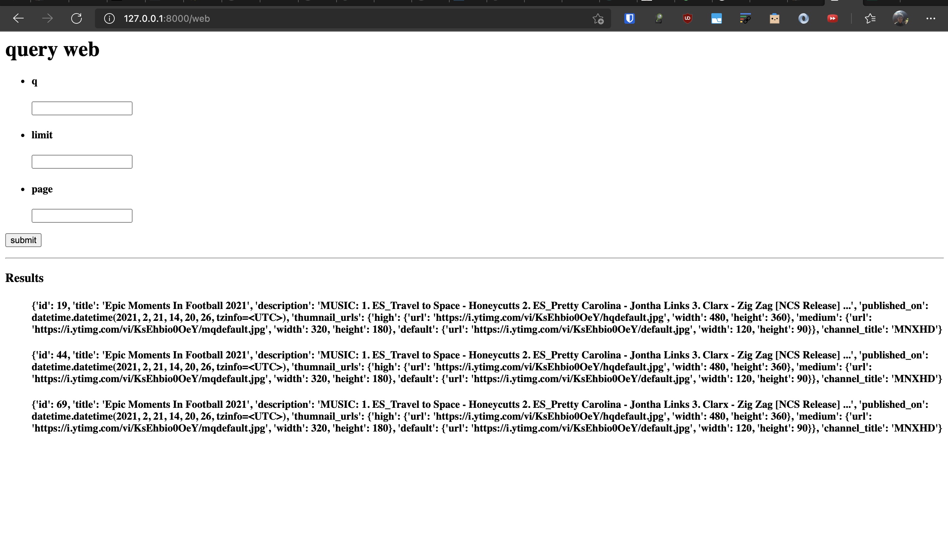Open the blue folder extension icon

coord(716,18)
